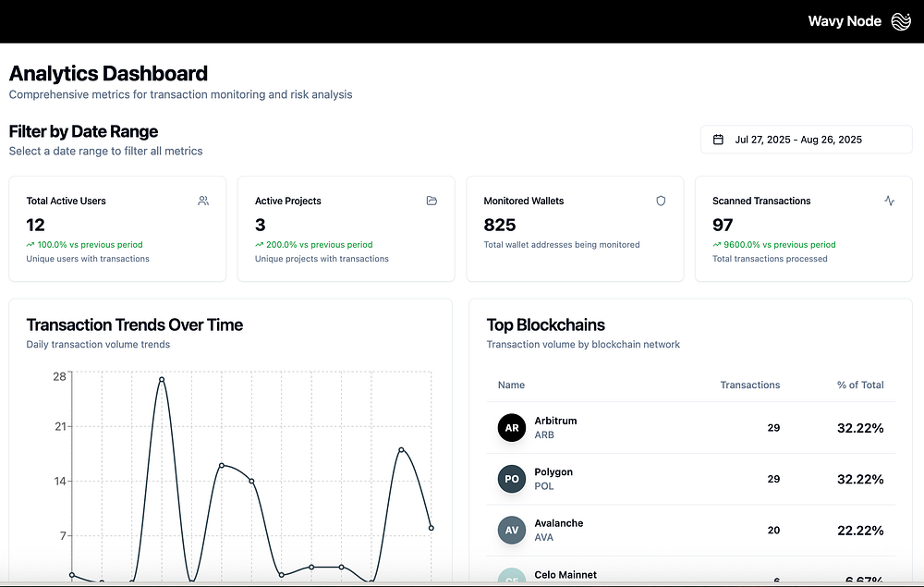Click the activity pulse icon on Scanned Transactions

pos(889,201)
